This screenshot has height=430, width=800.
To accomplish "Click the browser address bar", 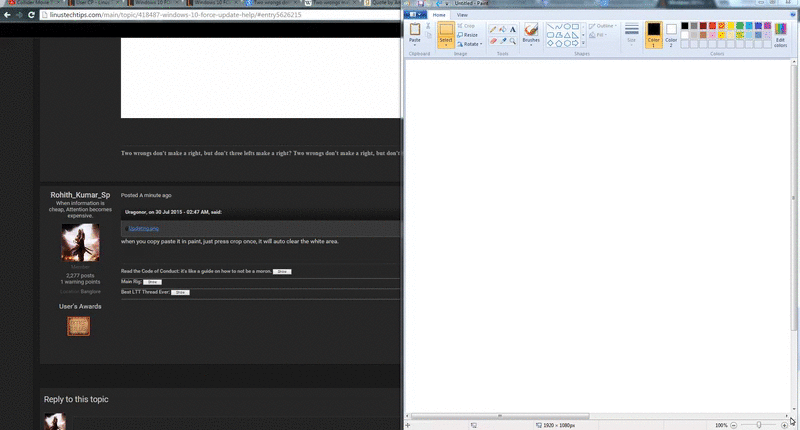I will point(219,15).
